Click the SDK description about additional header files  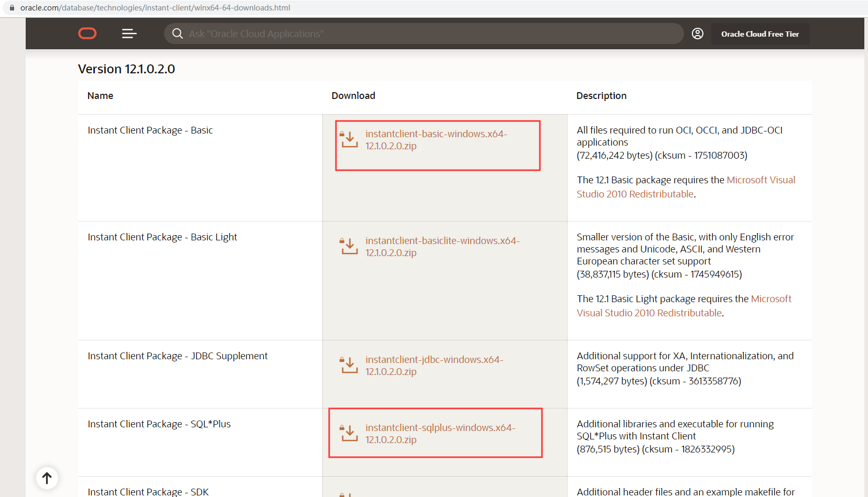[x=686, y=492]
